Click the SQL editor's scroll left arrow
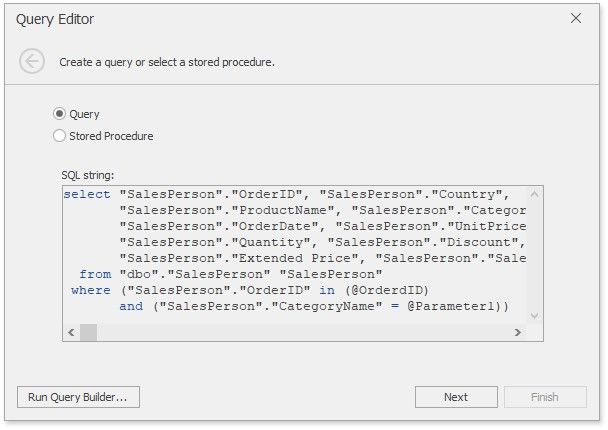608x430 pixels. point(71,332)
